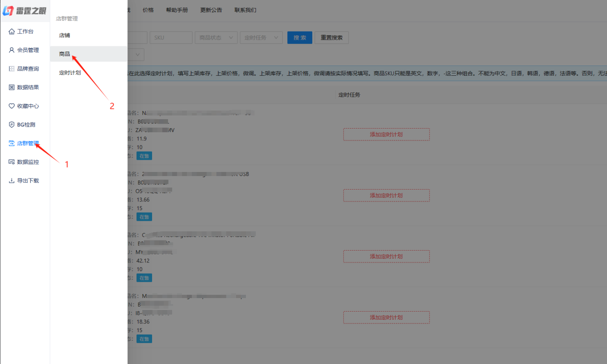The height and width of the screenshot is (364, 607).
Task: Open 品牌查询 via its sidebar icon
Action: pos(11,69)
